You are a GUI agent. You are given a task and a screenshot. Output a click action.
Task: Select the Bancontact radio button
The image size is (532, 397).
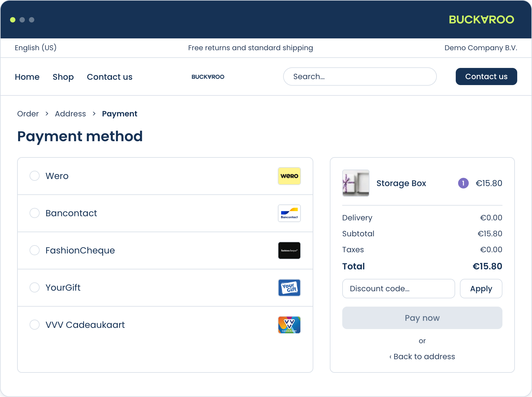35,213
